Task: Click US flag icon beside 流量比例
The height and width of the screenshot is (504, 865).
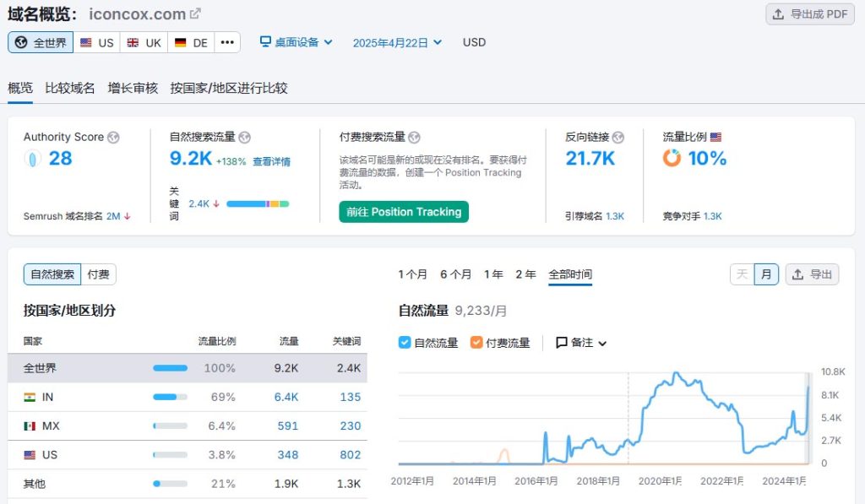Action: click(x=716, y=137)
